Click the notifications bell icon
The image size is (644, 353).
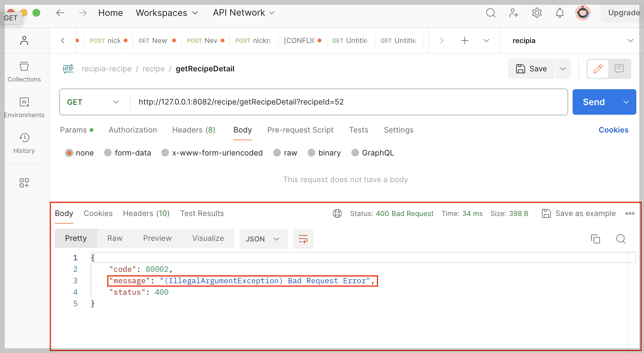(560, 13)
